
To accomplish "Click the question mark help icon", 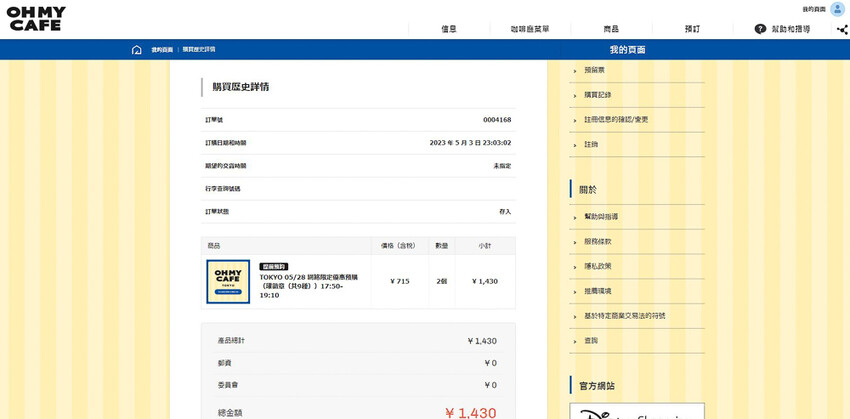I will pyautogui.click(x=760, y=29).
